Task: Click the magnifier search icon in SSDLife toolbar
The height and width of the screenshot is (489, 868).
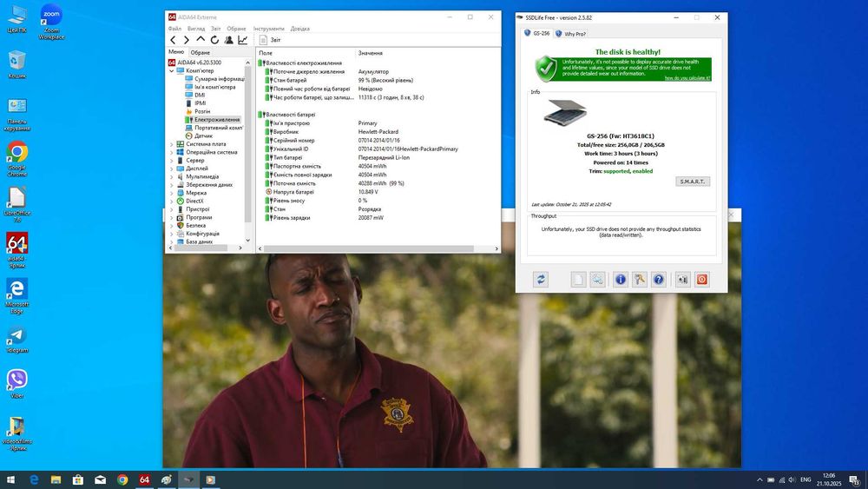Action: point(597,280)
